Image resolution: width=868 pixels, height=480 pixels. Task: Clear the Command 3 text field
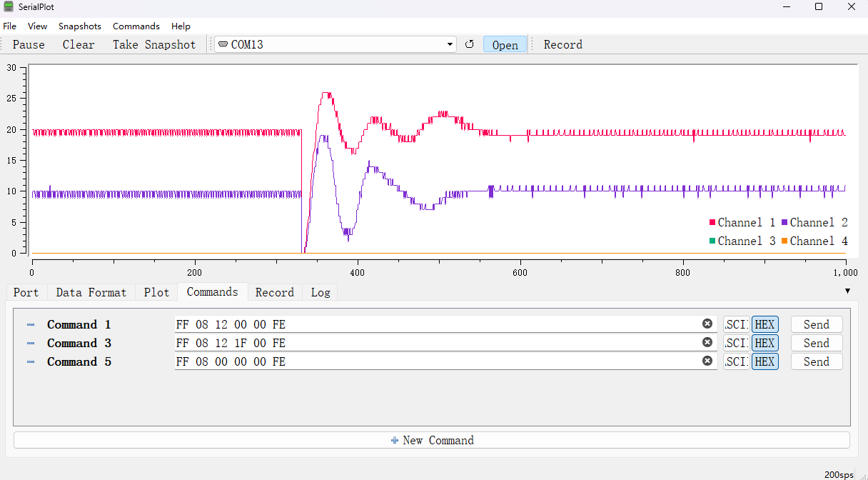[707, 343]
